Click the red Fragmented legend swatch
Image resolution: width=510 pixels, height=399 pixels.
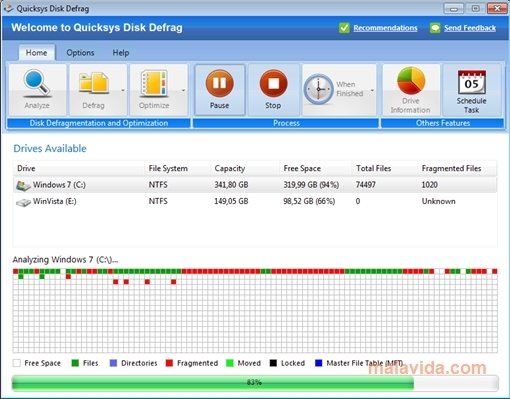pyautogui.click(x=169, y=363)
